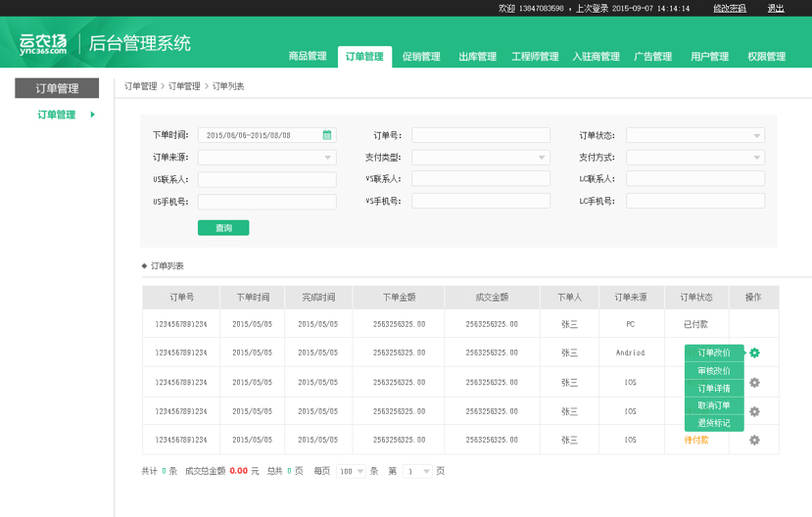Open the 支付方式 dropdown
This screenshot has width=812, height=517.
coord(695,158)
